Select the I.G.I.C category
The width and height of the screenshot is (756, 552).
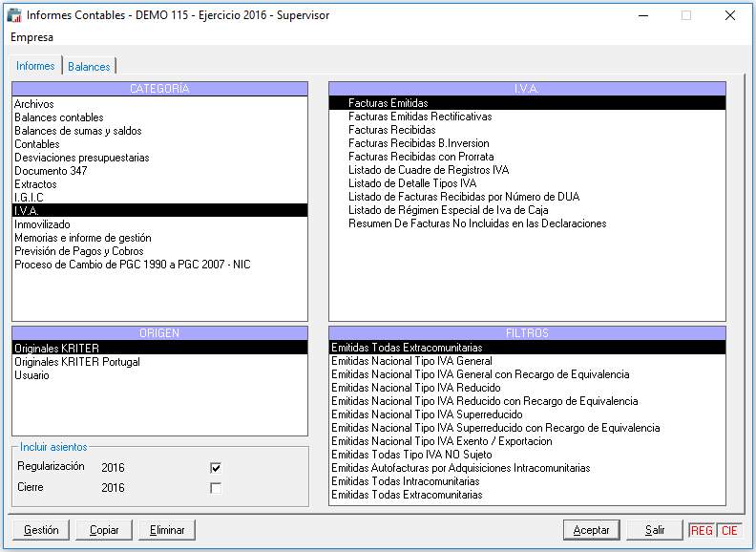coord(159,198)
